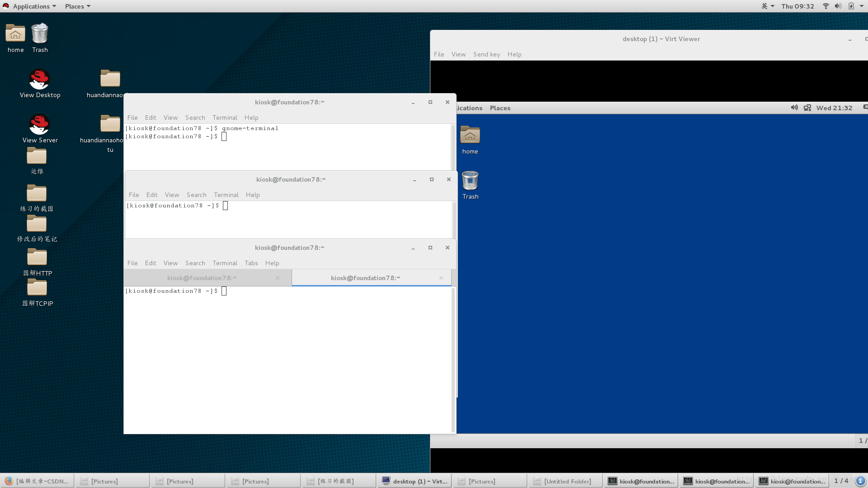Open Terminal menu in the middle terminal window
868x488 pixels.
click(226, 195)
